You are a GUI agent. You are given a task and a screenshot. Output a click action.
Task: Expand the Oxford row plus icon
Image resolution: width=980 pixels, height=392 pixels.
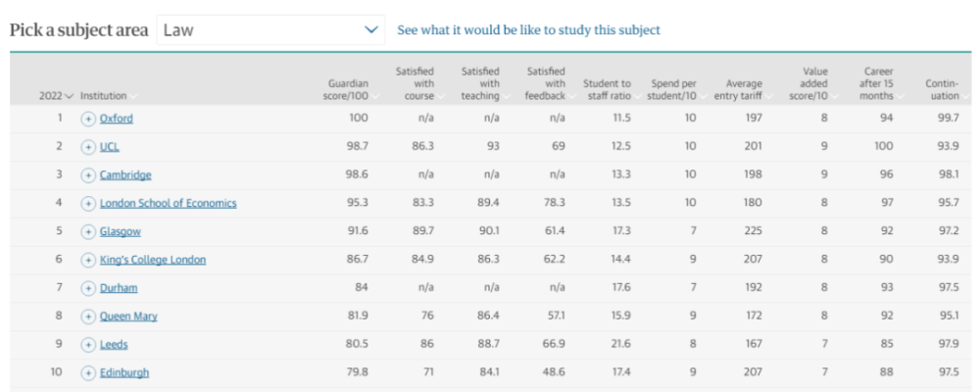click(x=88, y=119)
